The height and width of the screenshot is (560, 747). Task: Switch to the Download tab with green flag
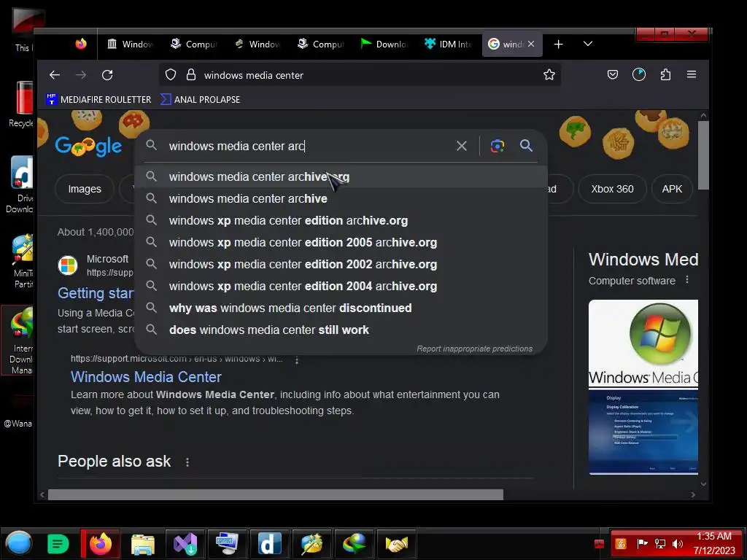click(384, 44)
